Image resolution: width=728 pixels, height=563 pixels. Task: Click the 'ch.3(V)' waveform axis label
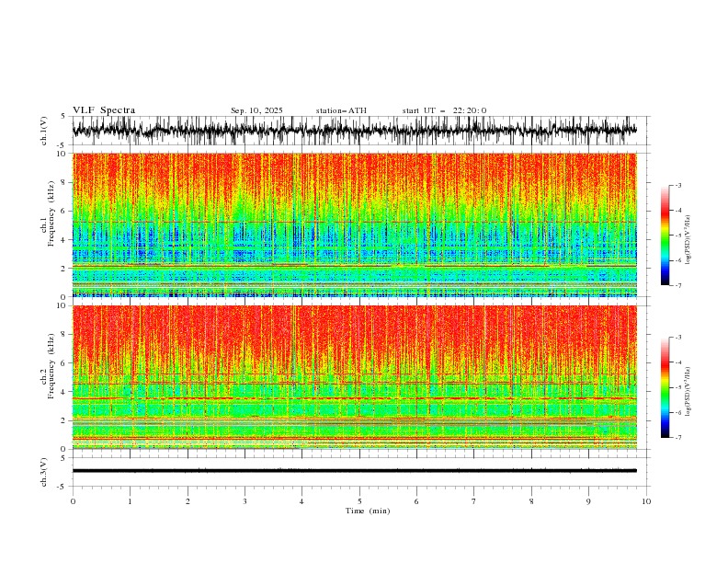pyautogui.click(x=44, y=472)
